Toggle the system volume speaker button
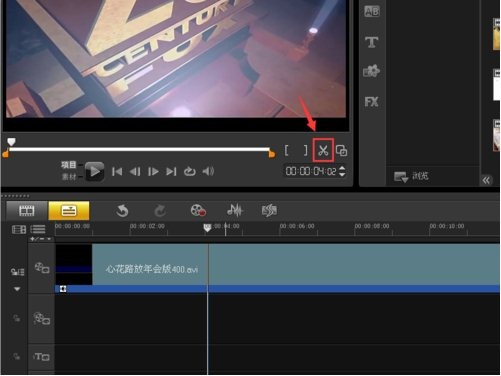This screenshot has height=376, width=501. pos(208,171)
